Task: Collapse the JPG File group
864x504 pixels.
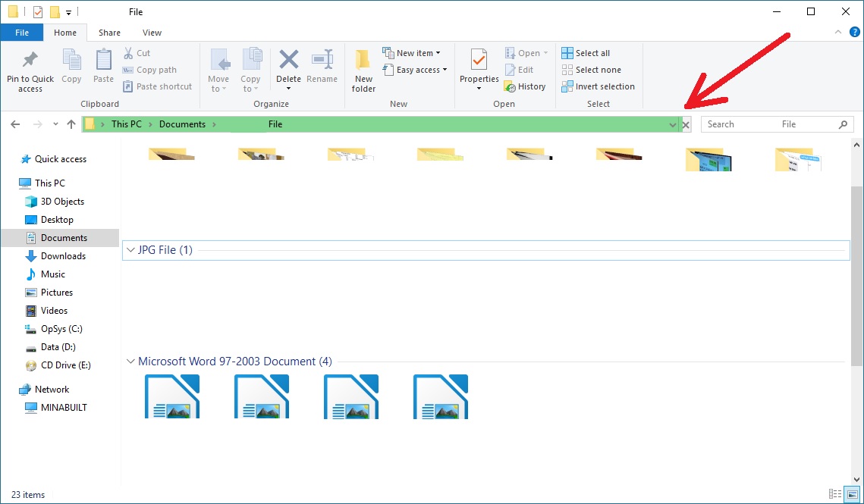Action: tap(130, 250)
